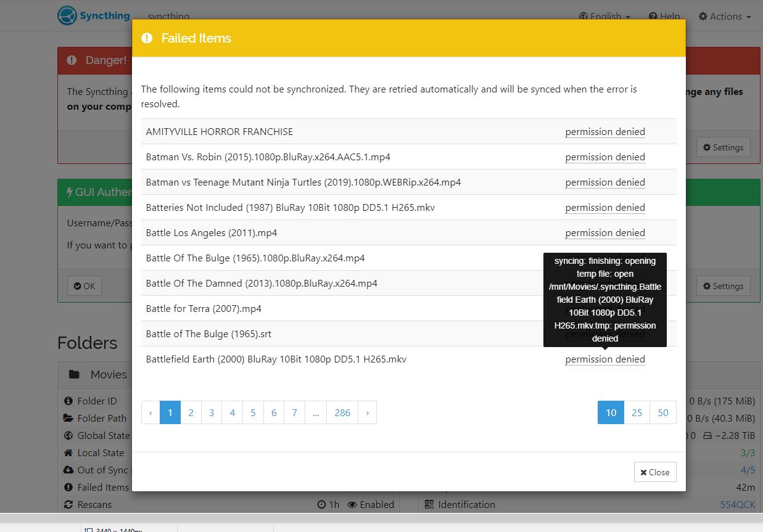Click the warning icon in Failed Items header

(147, 38)
